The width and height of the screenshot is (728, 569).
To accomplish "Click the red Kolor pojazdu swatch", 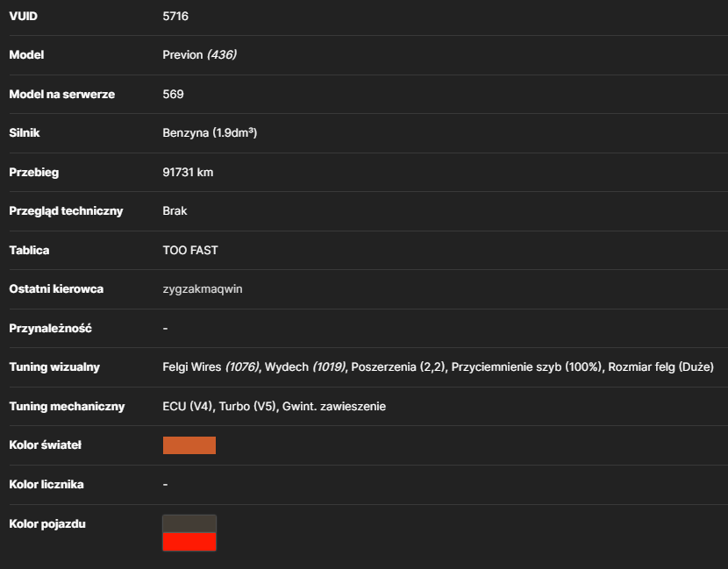I will pos(189,542).
